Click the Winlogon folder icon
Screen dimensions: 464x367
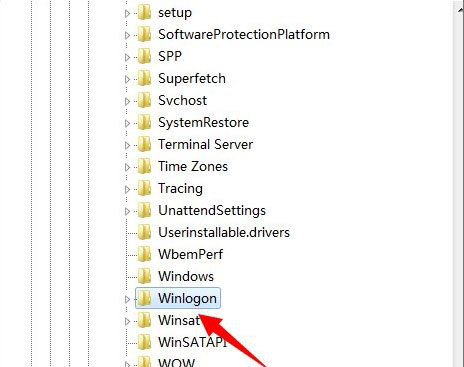coord(145,299)
